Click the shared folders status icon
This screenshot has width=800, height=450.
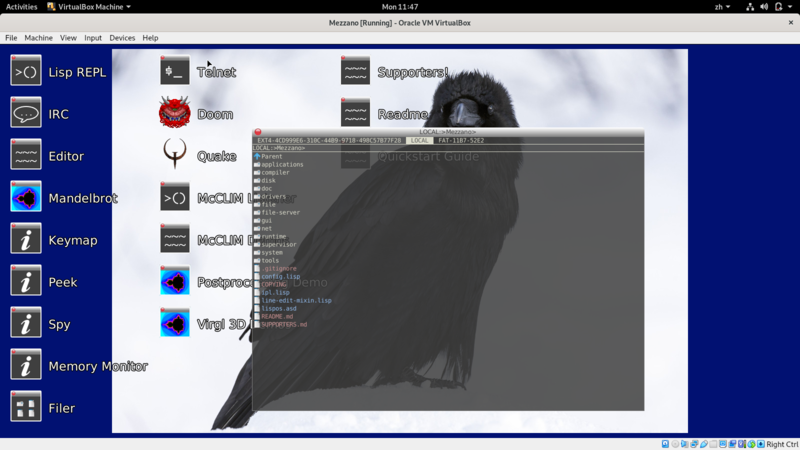713,444
